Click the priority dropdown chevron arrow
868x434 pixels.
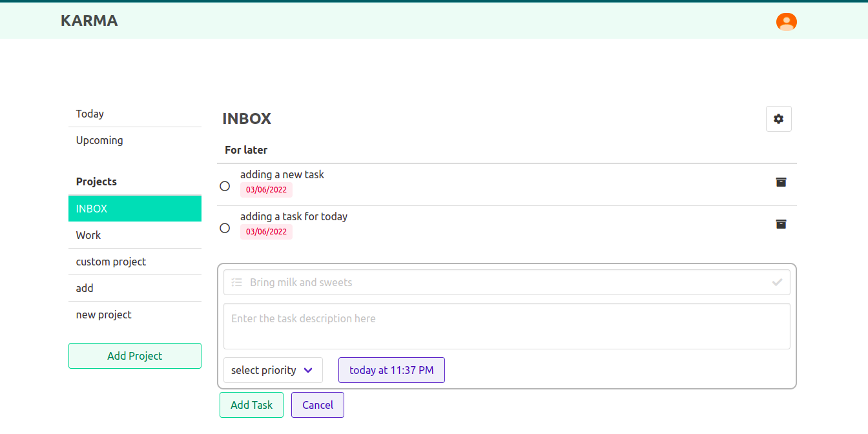(x=308, y=370)
